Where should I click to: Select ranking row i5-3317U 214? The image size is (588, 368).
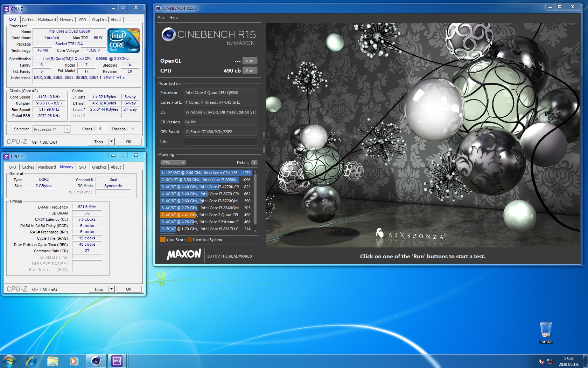pos(206,229)
